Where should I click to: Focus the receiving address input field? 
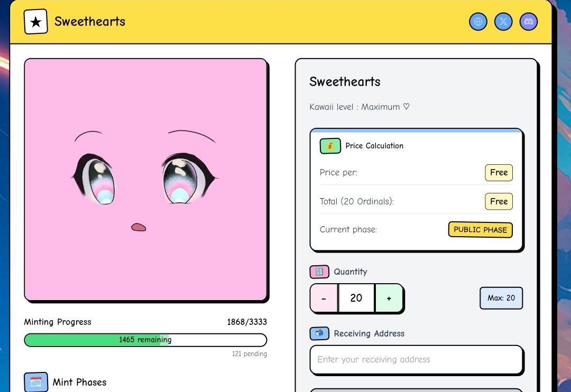point(417,360)
